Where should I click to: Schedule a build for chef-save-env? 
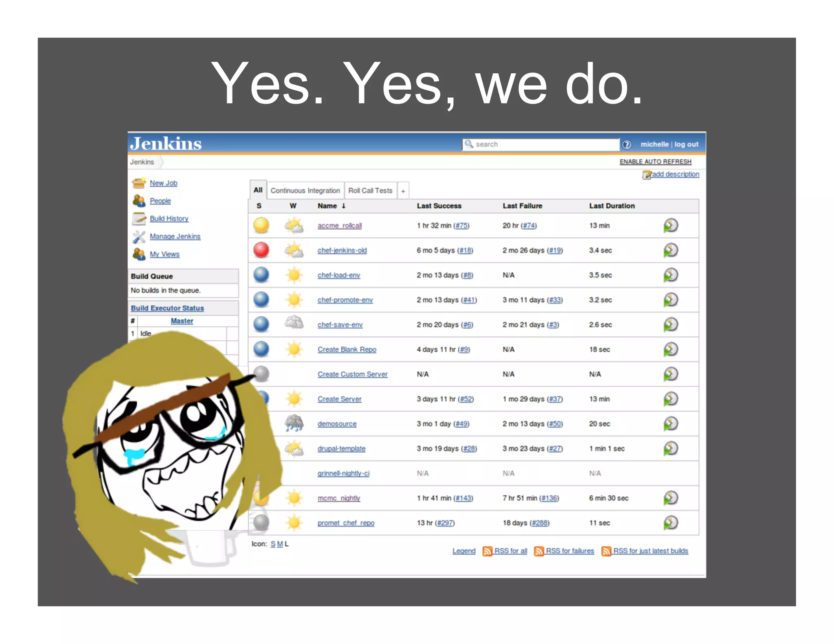pos(670,325)
